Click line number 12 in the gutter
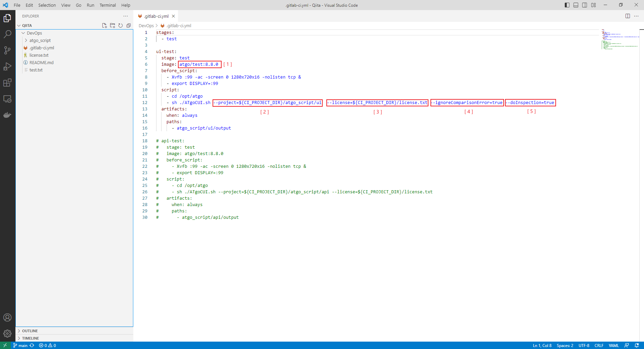644x349 pixels. pyautogui.click(x=145, y=103)
